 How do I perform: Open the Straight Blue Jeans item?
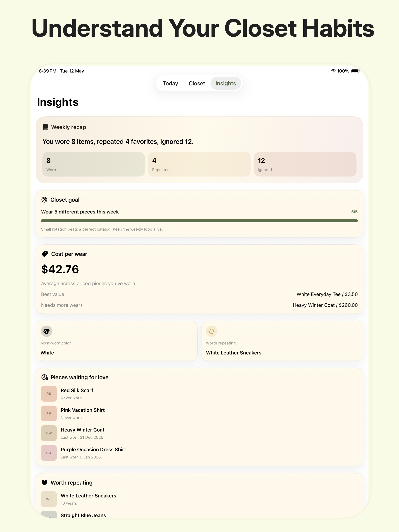(199, 515)
